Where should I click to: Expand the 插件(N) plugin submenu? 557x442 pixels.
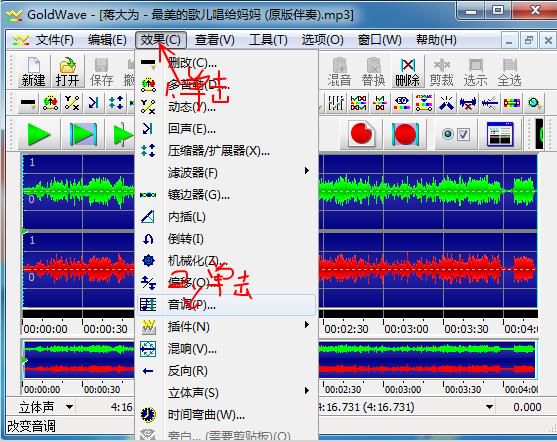click(x=226, y=327)
